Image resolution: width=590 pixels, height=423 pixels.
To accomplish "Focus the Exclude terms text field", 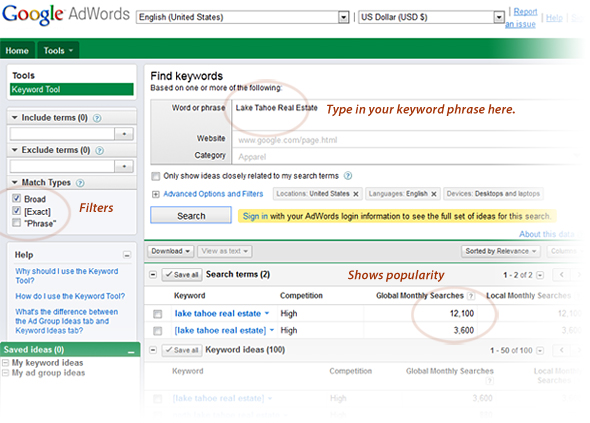I will coord(62,167).
